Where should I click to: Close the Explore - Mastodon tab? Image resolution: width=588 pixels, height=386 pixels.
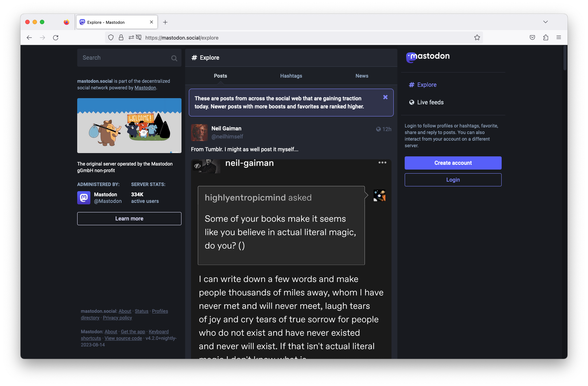click(151, 22)
